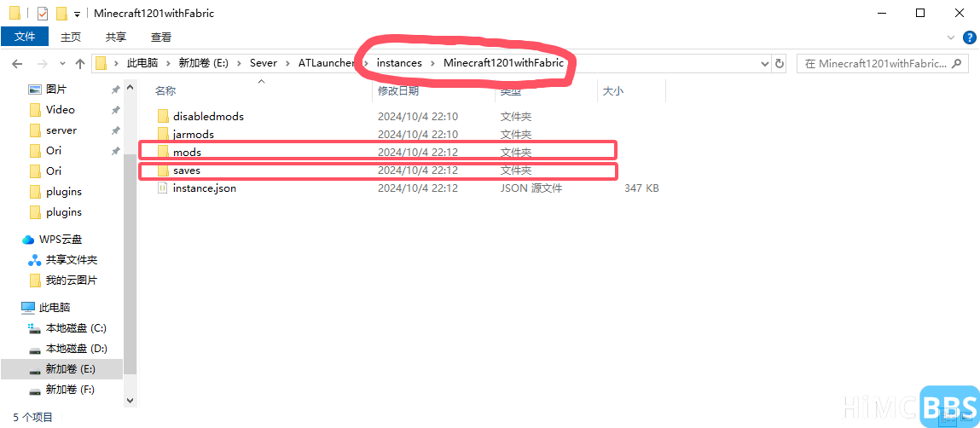
Task: Click the refresh icon in address bar
Action: (x=779, y=64)
